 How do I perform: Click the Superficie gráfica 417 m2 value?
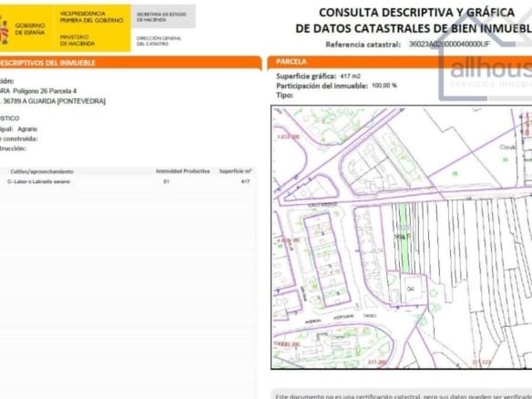pos(350,77)
